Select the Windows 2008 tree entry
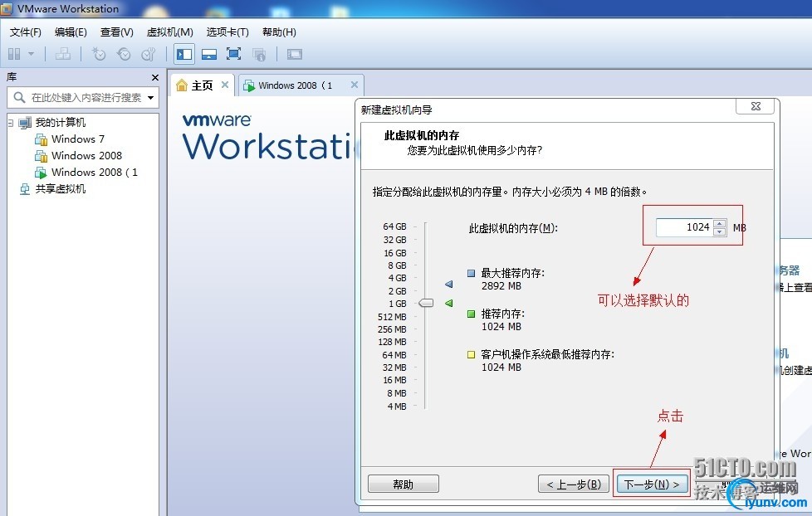This screenshot has width=812, height=516. tap(86, 156)
